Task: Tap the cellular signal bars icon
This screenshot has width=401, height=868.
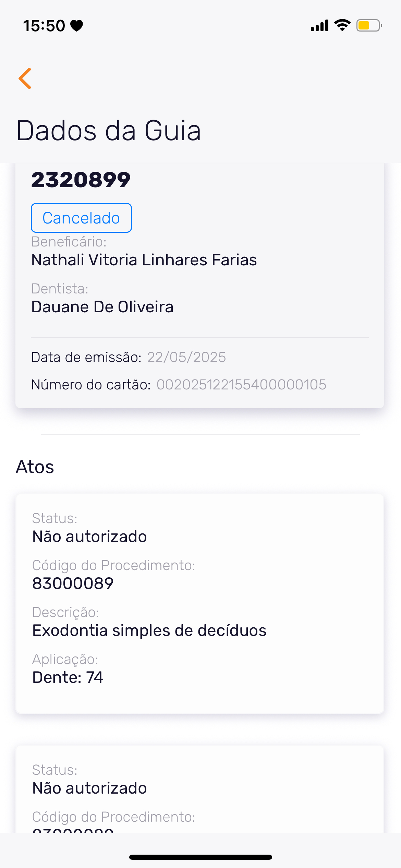Action: pos(319,26)
